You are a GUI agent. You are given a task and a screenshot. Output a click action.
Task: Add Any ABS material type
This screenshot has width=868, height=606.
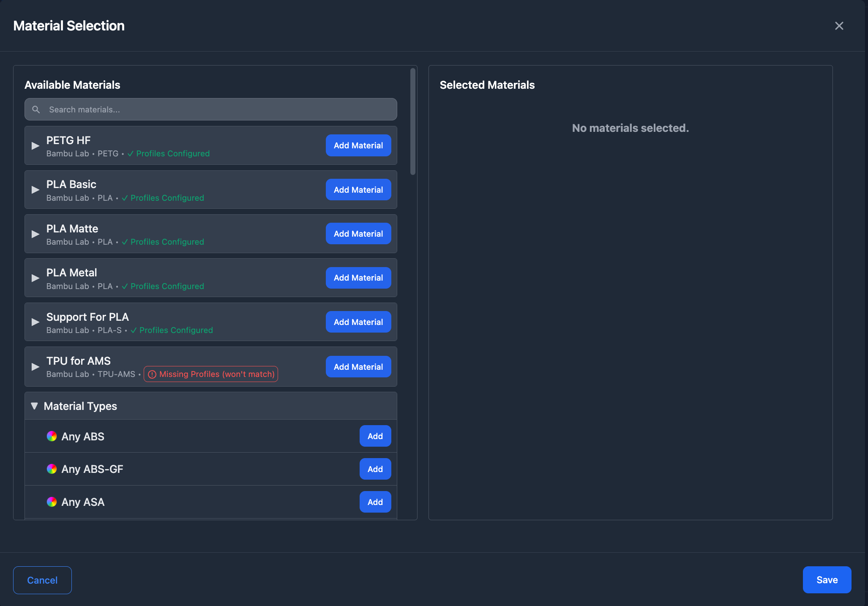[375, 436]
